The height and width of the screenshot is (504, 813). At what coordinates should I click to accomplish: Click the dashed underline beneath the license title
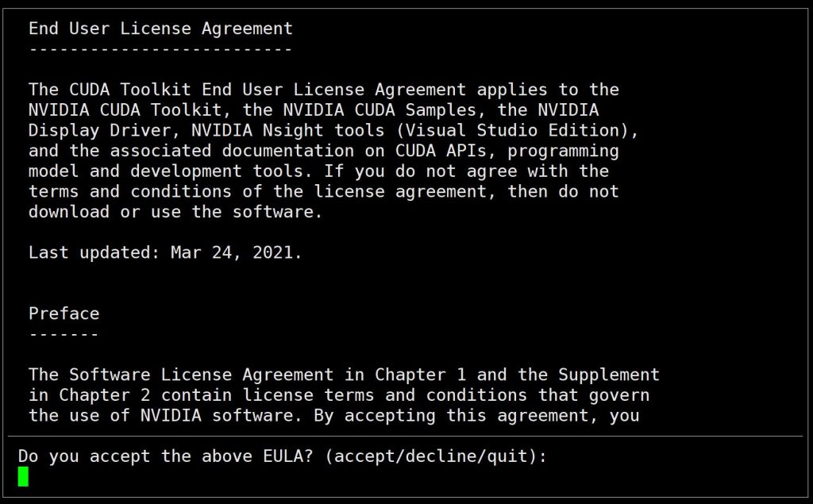[x=160, y=50]
